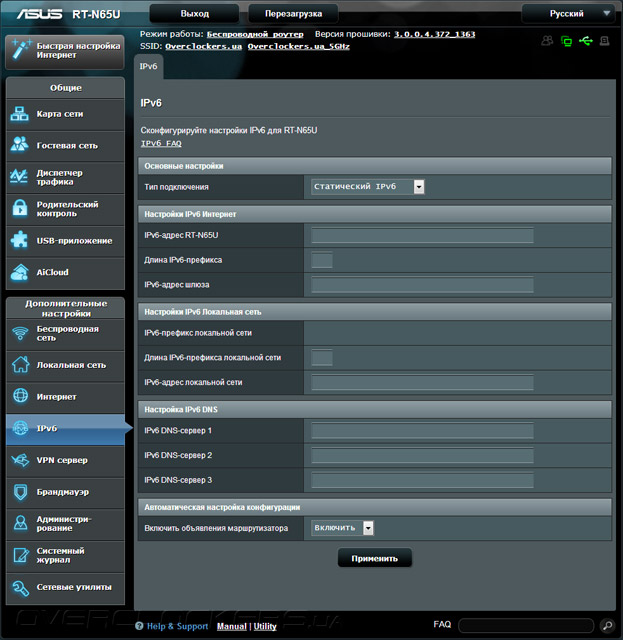
Task: Open the Utility link in footer
Action: point(265,626)
